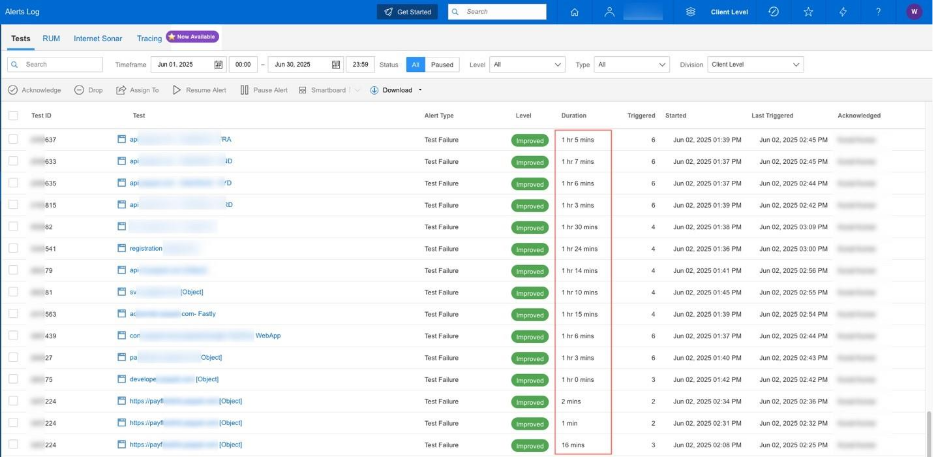Screen dimensions: 936x457
Task: Expand the Smartboard dropdown chevron
Action: (357, 90)
